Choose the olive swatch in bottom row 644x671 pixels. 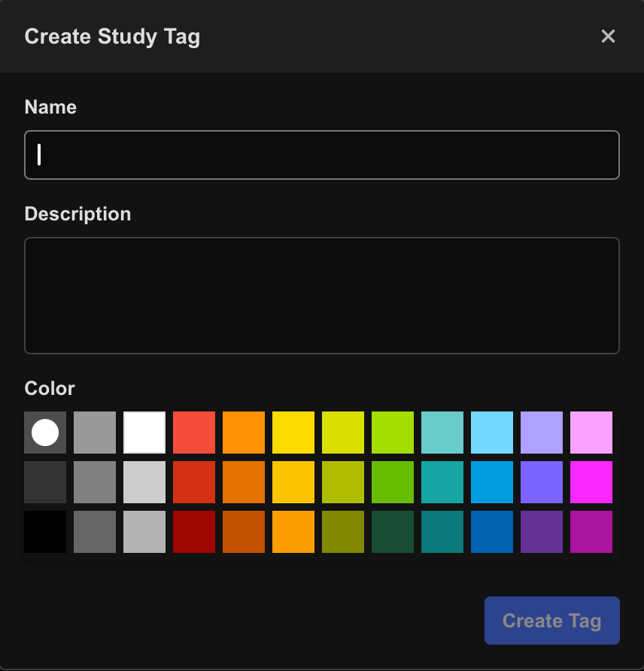tap(343, 532)
